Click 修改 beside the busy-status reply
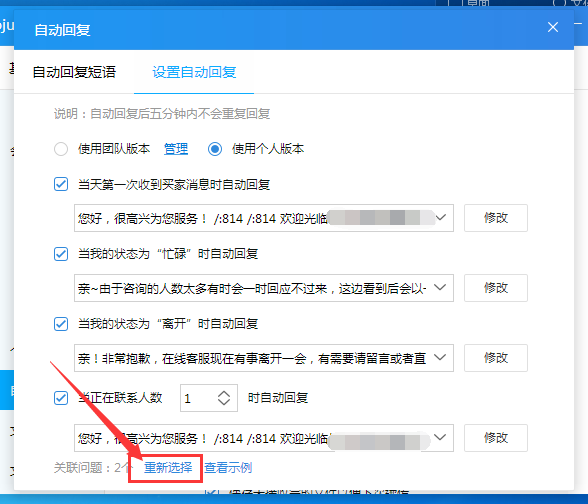This screenshot has height=504, width=588. (496, 288)
